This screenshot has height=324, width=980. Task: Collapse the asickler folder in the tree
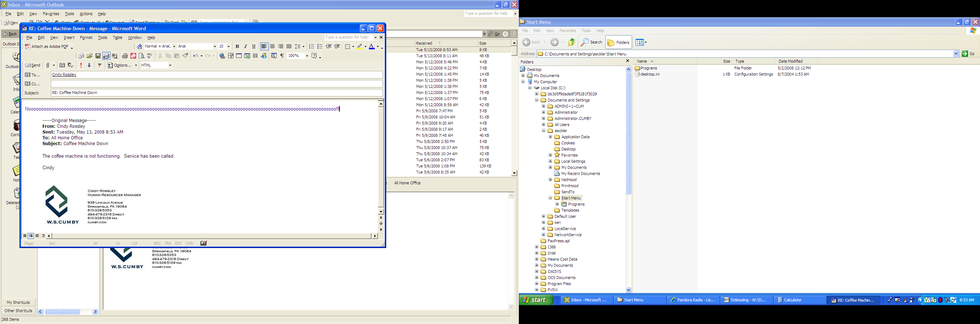click(543, 131)
